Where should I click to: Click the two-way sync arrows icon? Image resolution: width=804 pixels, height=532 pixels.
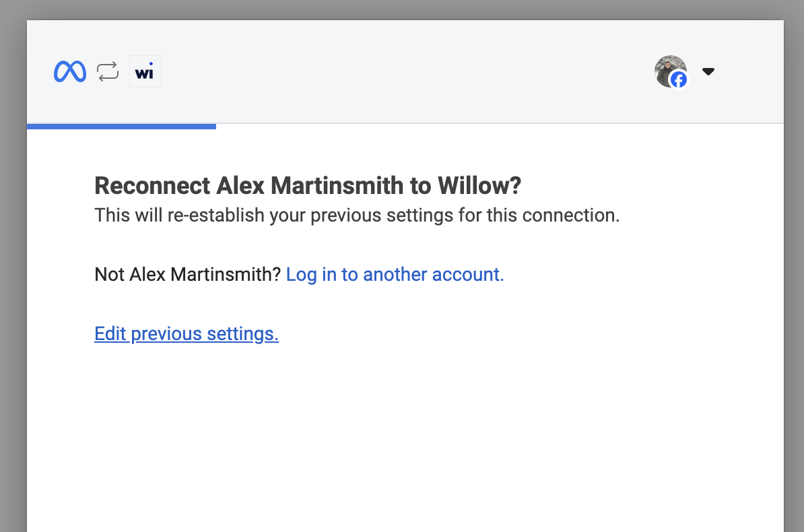click(x=108, y=71)
